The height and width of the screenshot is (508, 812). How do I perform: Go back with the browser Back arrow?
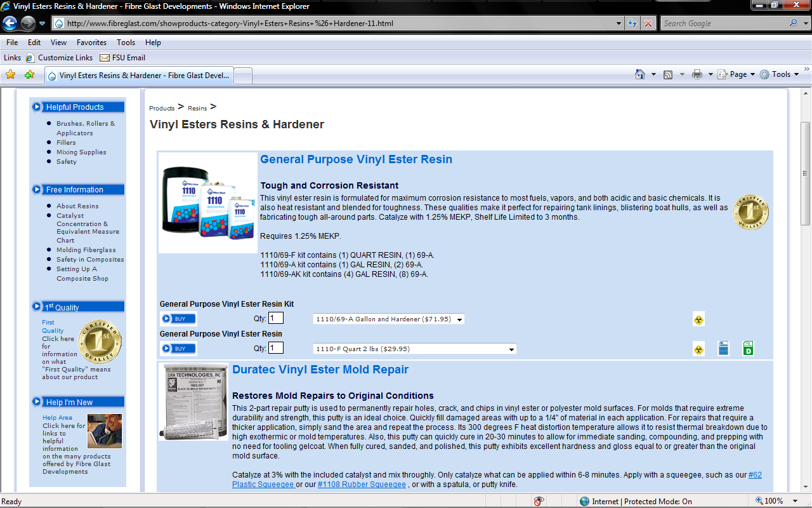[10, 23]
